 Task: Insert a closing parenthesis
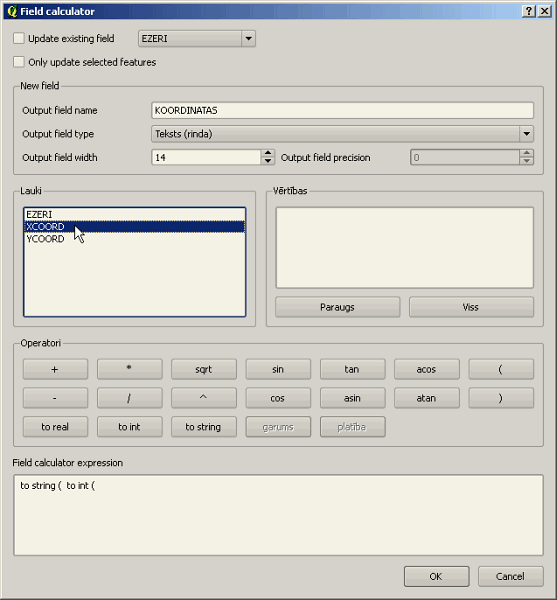click(x=501, y=398)
